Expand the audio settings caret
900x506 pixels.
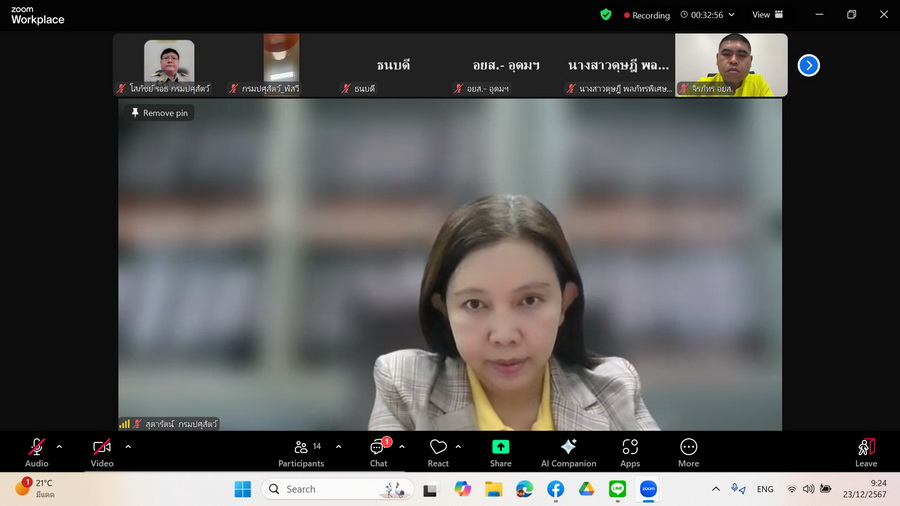pos(59,447)
